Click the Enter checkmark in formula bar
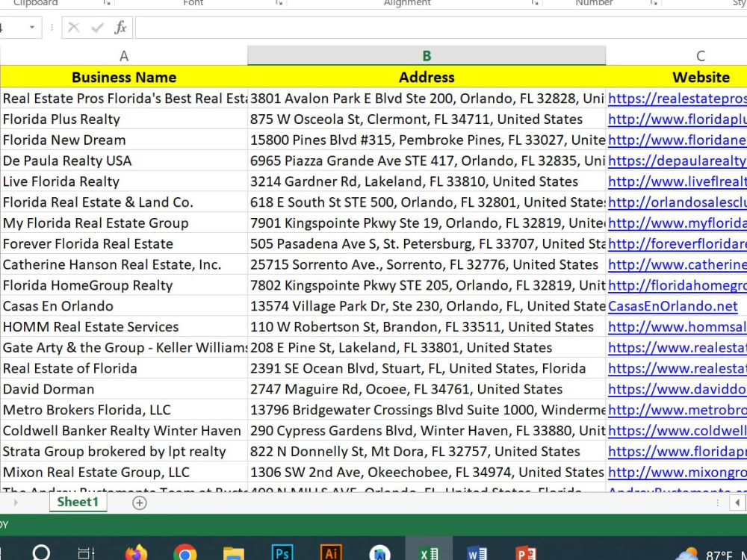Image resolution: width=747 pixels, height=560 pixels. click(x=97, y=27)
